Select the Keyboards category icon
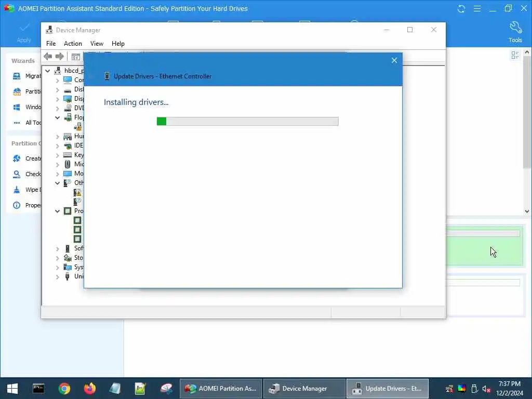The height and width of the screenshot is (399, 532). point(68,155)
